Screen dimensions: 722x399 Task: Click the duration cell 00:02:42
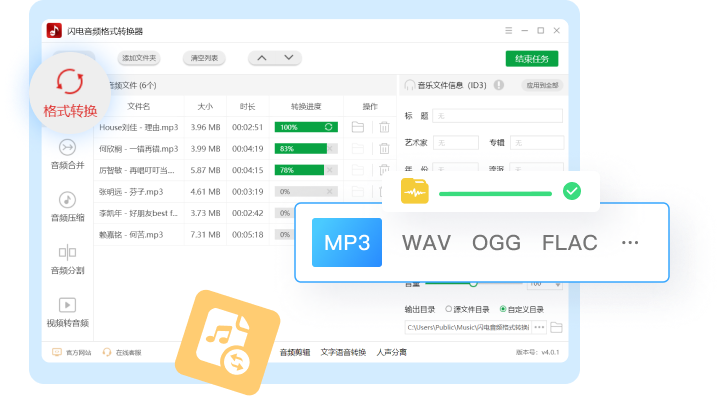pyautogui.click(x=248, y=213)
